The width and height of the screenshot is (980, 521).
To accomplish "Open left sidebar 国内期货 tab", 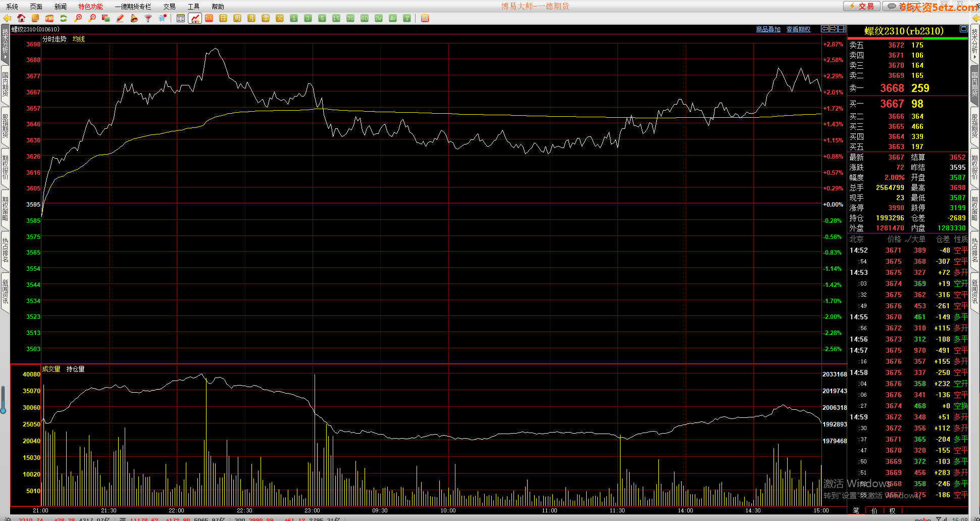I will 5,84.
